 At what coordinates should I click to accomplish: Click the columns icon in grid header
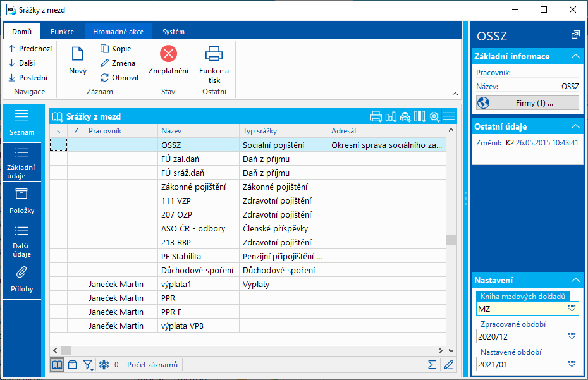419,117
